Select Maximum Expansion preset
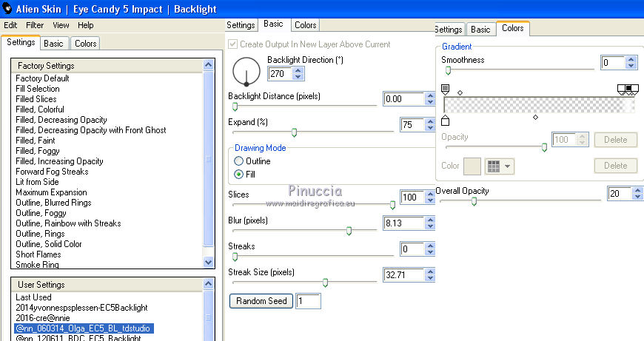 click(x=51, y=192)
